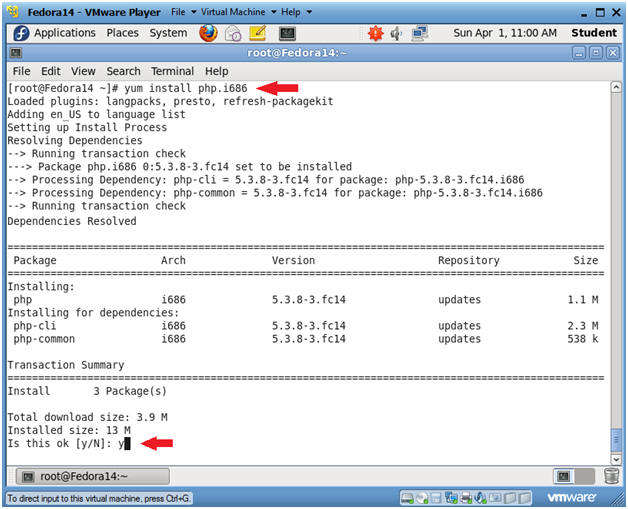
Task: Click the 'yum install php.i686' command text
Action: tap(186, 88)
